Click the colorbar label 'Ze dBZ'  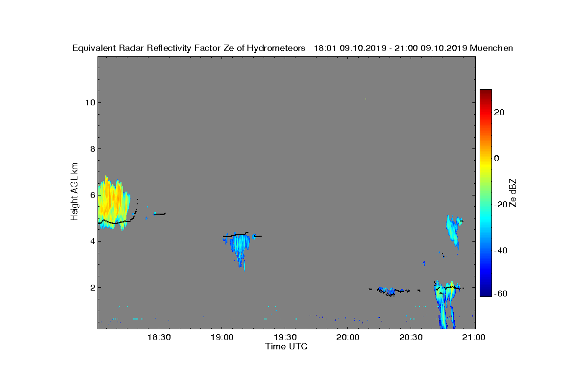click(x=513, y=193)
